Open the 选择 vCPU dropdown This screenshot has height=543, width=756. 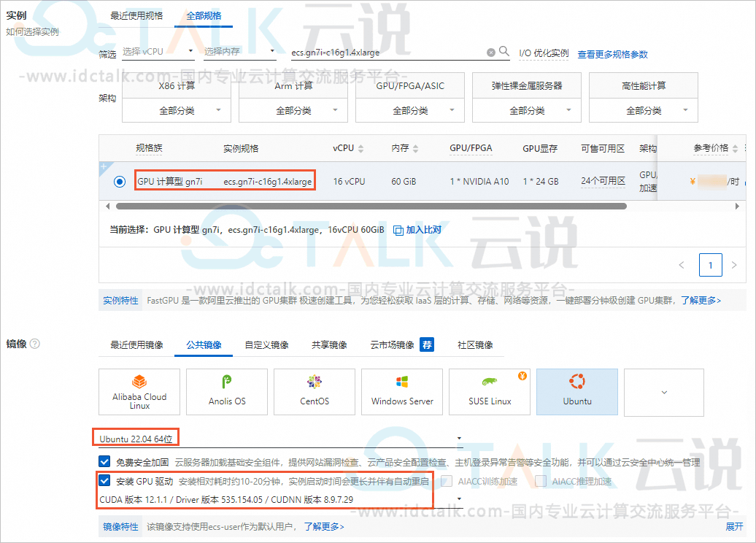point(158,52)
